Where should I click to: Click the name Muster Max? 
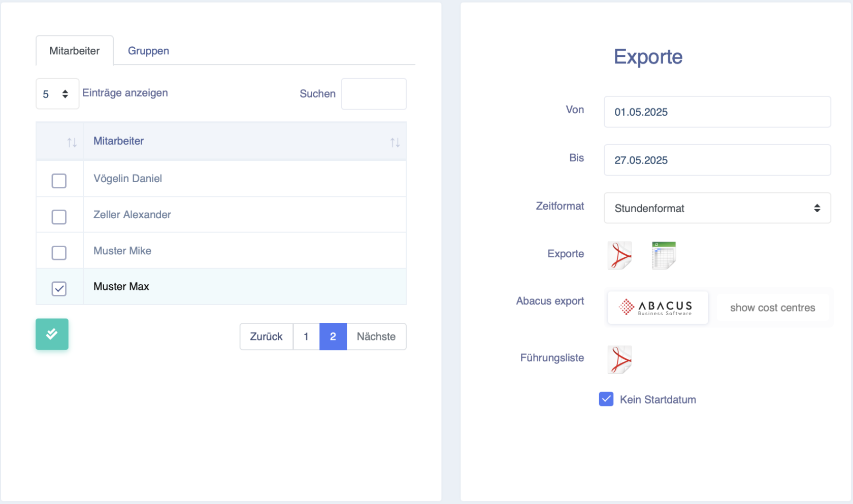[121, 287]
